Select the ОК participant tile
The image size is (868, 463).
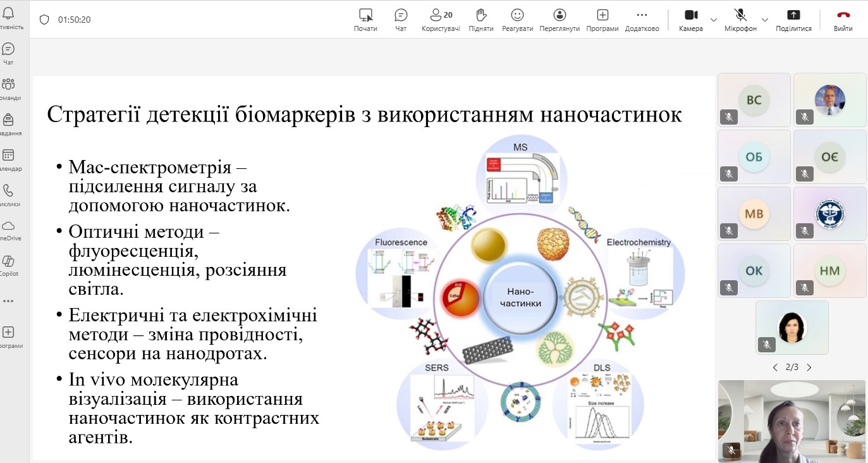[x=754, y=271]
